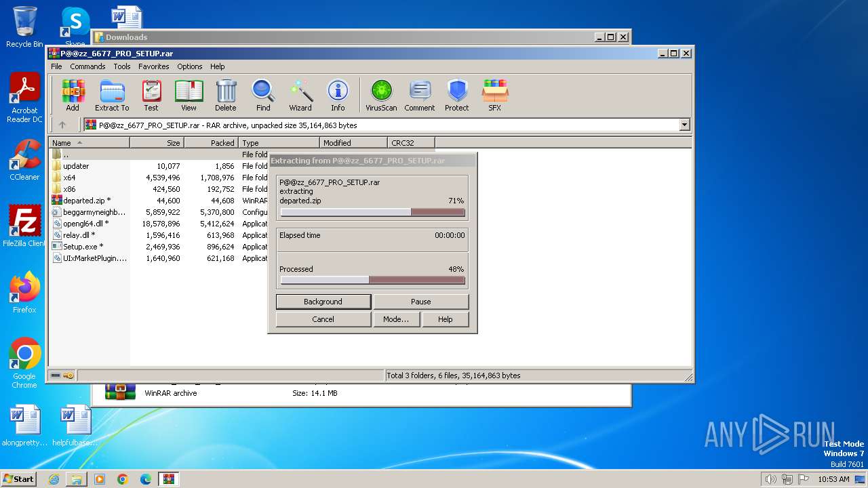The height and width of the screenshot is (488, 868).
Task: Click the Start button
Action: click(18, 479)
